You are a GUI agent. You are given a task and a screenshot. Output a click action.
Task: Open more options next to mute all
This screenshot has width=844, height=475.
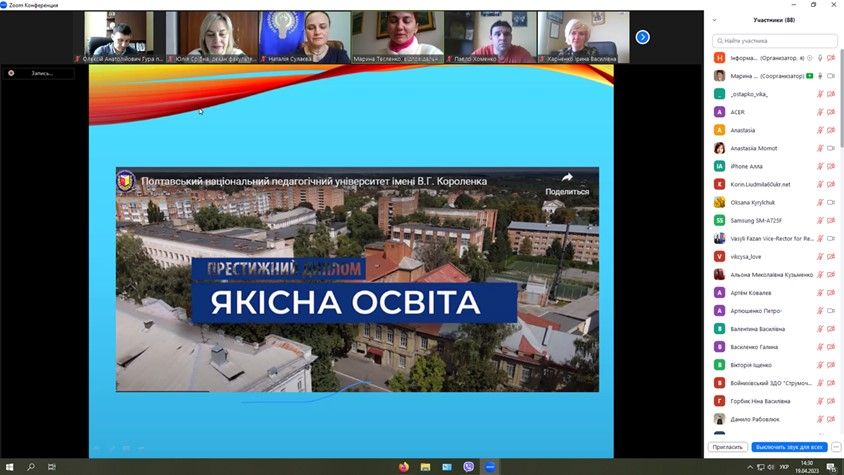[x=835, y=447]
